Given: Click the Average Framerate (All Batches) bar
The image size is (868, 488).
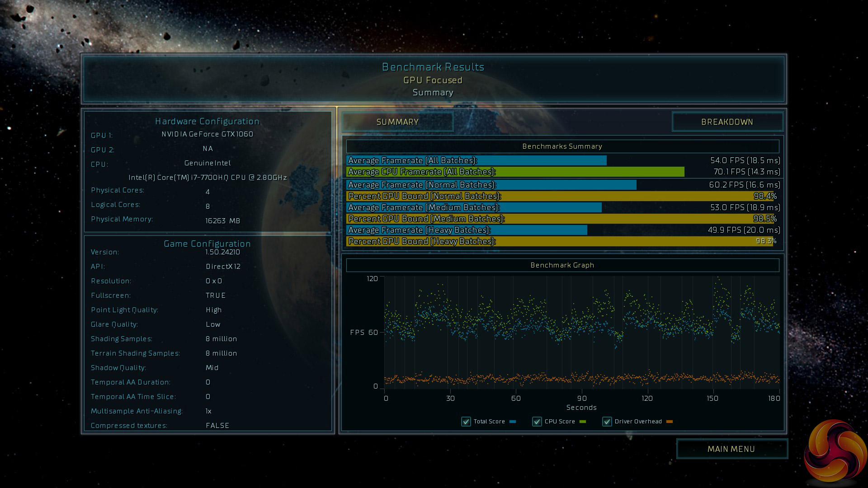Looking at the screenshot, I should coord(476,160).
